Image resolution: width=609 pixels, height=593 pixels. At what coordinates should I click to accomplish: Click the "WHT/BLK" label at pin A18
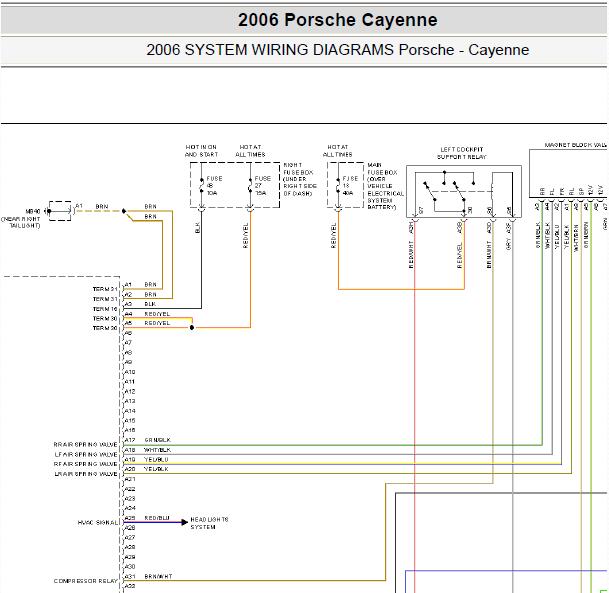point(157,450)
